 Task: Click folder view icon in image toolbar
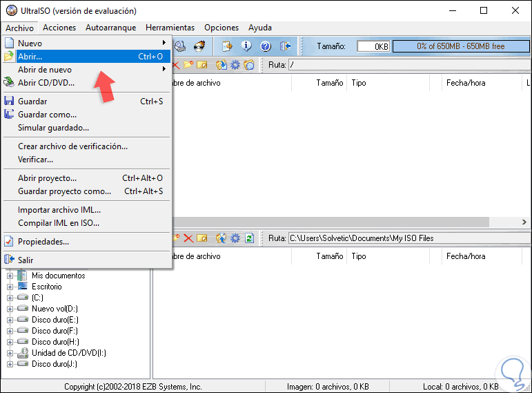[x=249, y=64]
